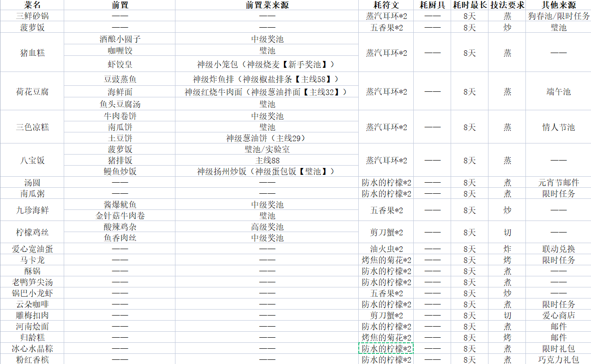The height and width of the screenshot is (364, 591).
Task: Click the highlighted 防水的柠檬*2 cell in 冰心水晶粽 row
Action: click(386, 348)
